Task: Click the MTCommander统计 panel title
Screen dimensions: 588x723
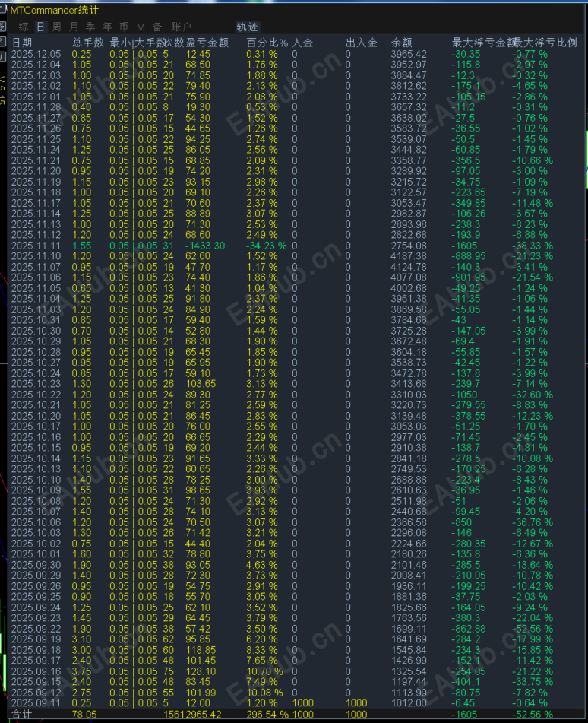Action: [55, 10]
